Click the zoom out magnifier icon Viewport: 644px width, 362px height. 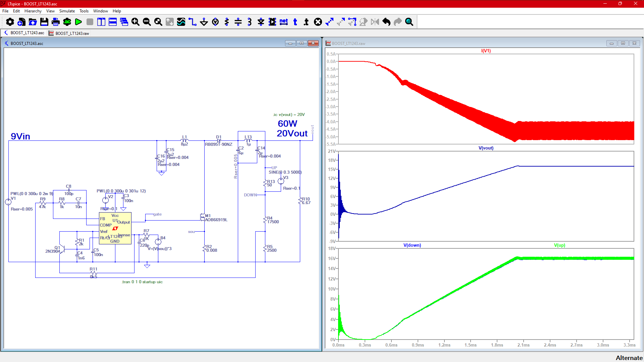pos(147,22)
